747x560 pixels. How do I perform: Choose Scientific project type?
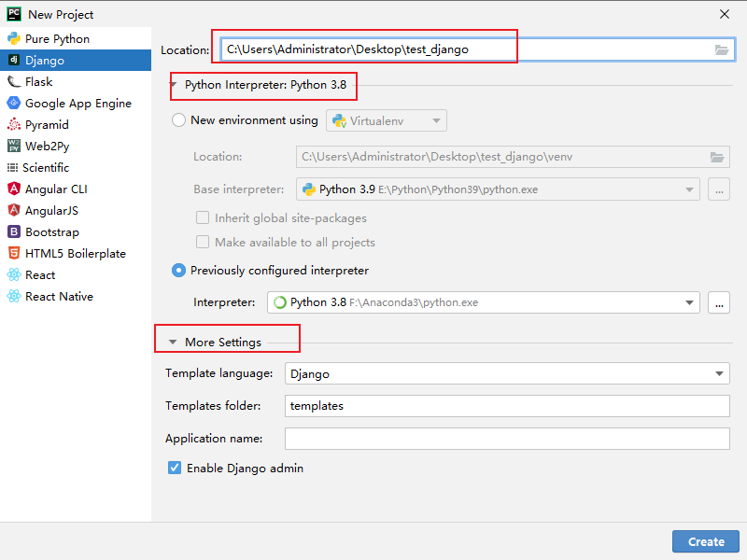point(76,168)
